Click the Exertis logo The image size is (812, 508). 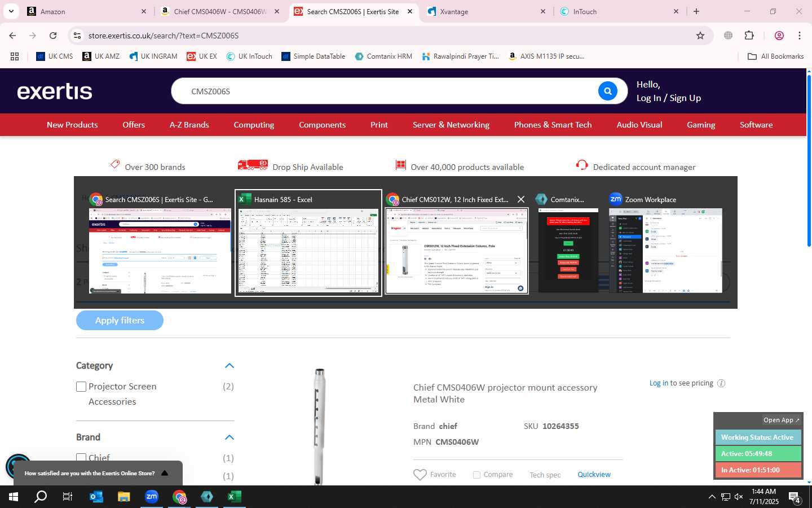point(55,91)
